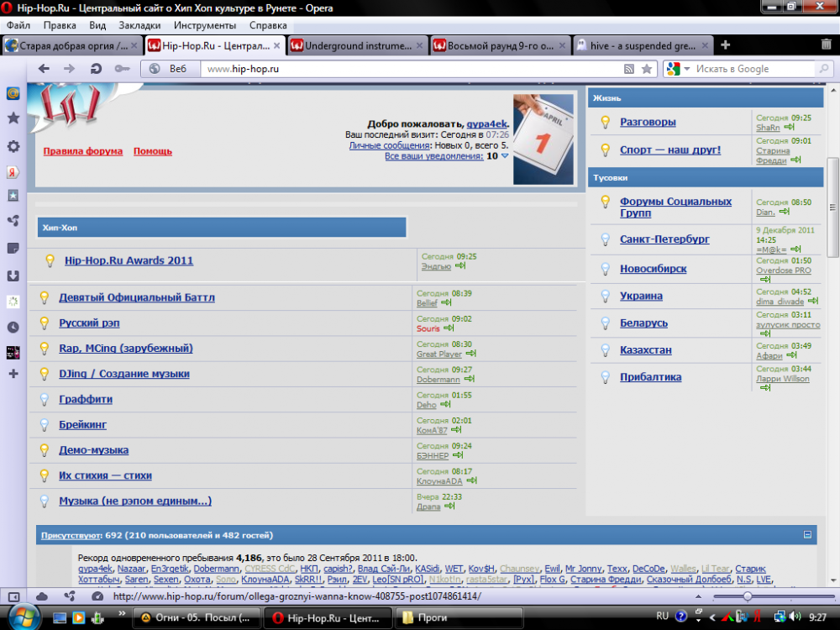The image size is (840, 630).
Task: Open the Файл menu
Action: (x=18, y=25)
